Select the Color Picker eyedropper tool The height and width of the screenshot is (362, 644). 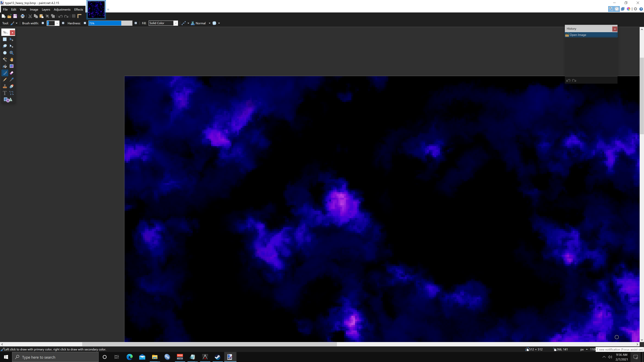12,80
